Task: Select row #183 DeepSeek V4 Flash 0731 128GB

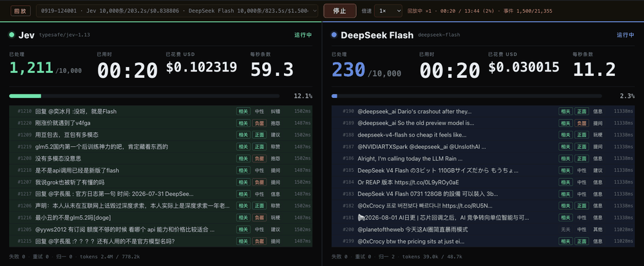Action: pos(483,194)
